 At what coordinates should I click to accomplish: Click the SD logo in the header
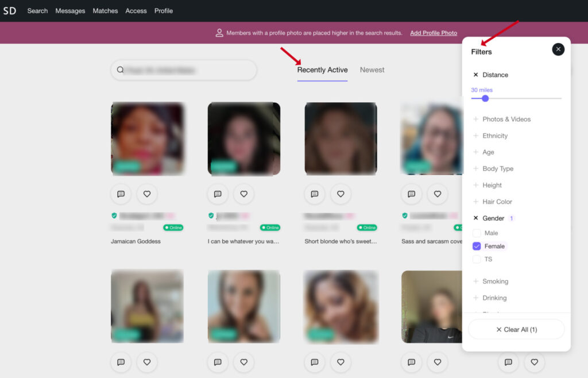(x=10, y=10)
